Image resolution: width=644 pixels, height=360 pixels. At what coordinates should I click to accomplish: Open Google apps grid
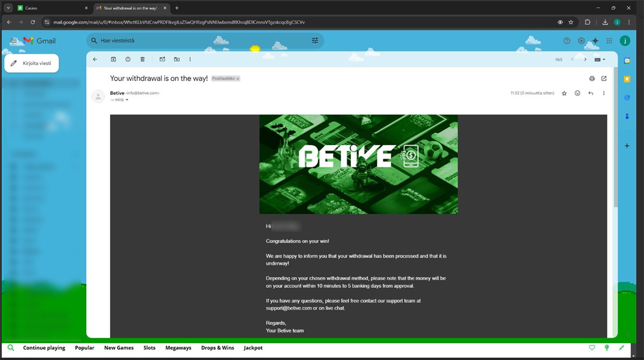609,41
